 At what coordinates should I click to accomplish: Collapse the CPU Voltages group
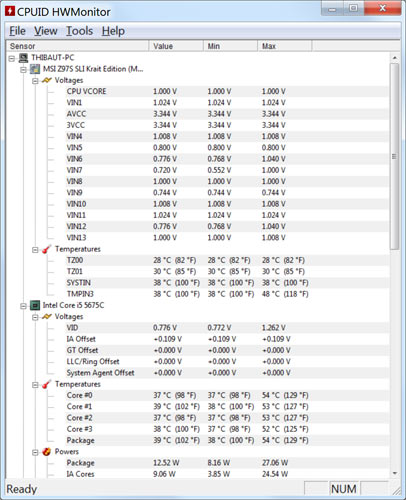click(x=35, y=317)
